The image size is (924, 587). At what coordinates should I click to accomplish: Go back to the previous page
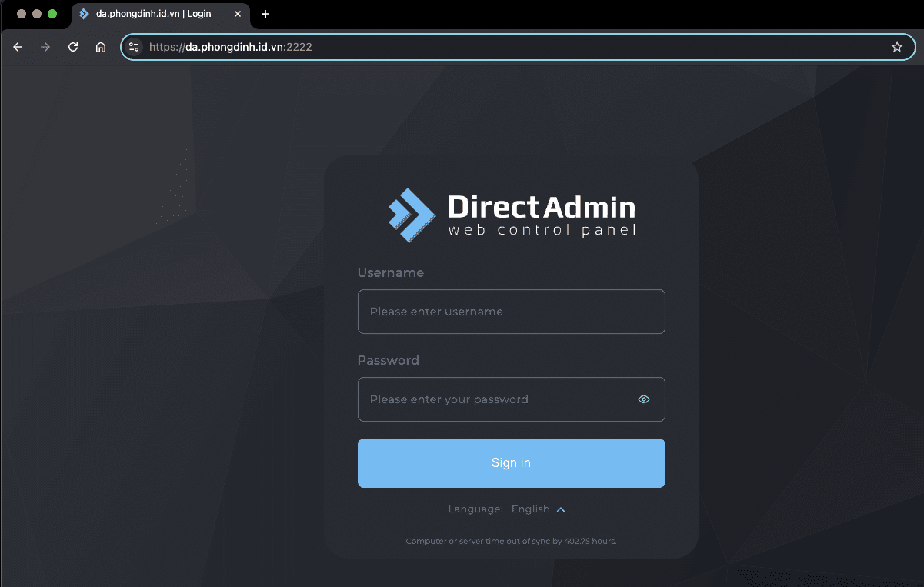[x=18, y=47]
